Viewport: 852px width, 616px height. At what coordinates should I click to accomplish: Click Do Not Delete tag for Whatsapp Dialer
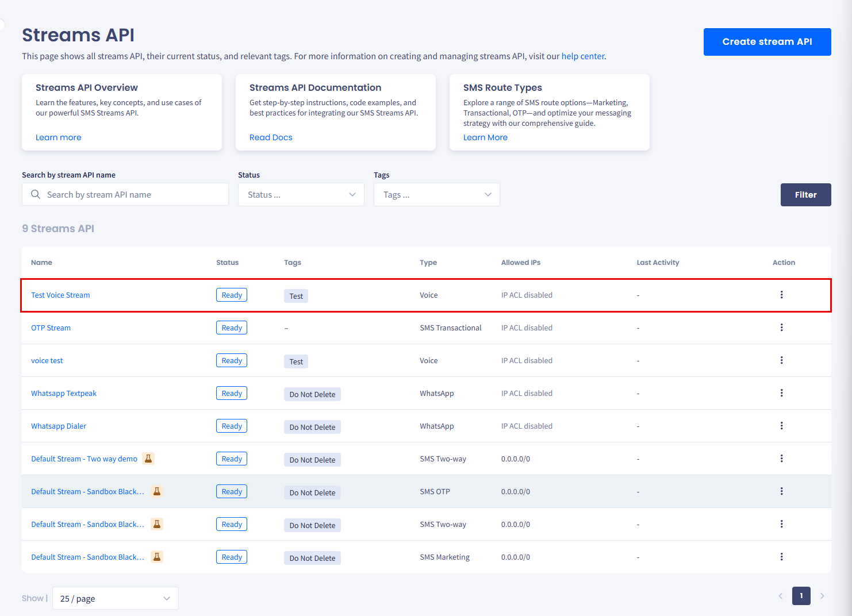(x=312, y=427)
